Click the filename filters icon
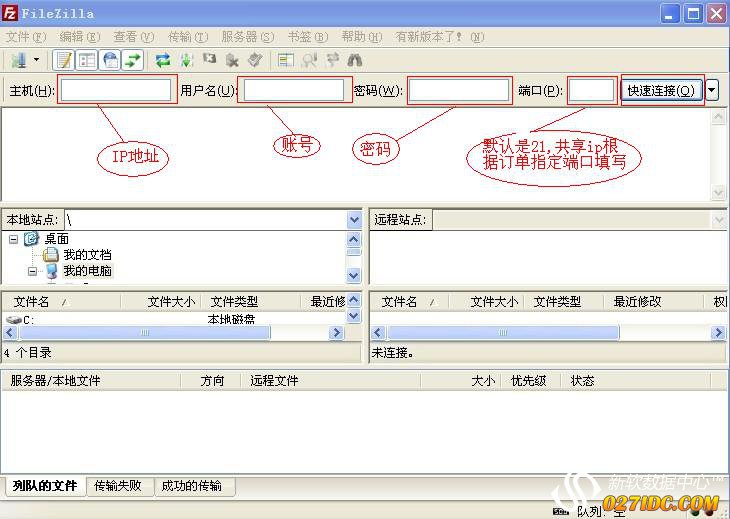Image resolution: width=730 pixels, height=519 pixels. (x=309, y=60)
